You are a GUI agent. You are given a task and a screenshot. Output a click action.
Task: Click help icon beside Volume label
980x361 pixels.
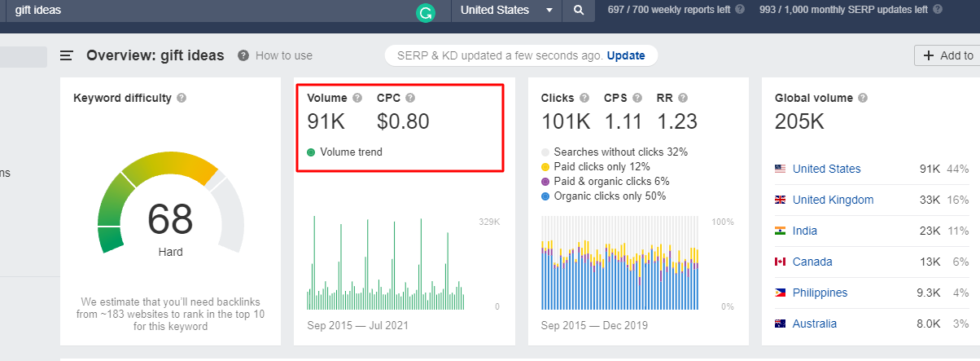click(357, 98)
